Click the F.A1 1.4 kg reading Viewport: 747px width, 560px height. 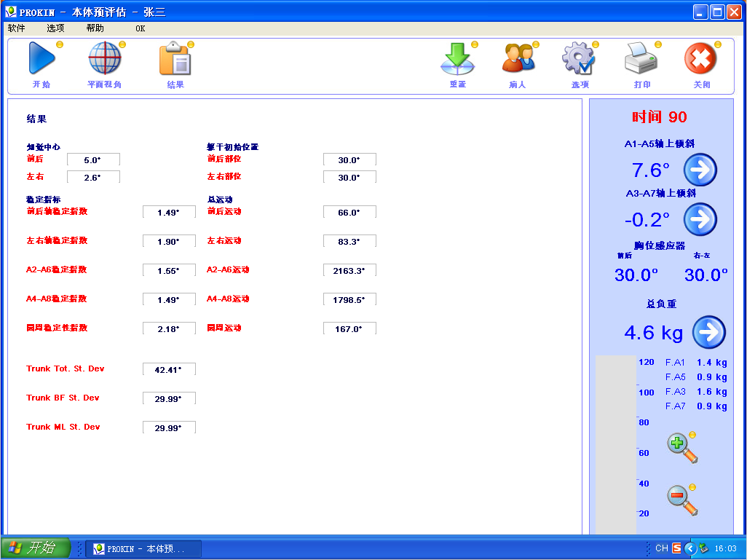[x=696, y=362]
